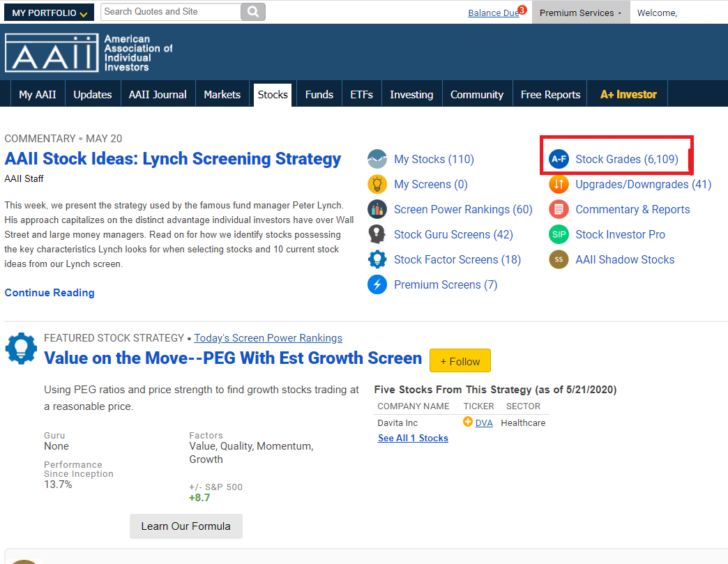
Task: Click the Davita Inc company name
Action: (397, 423)
